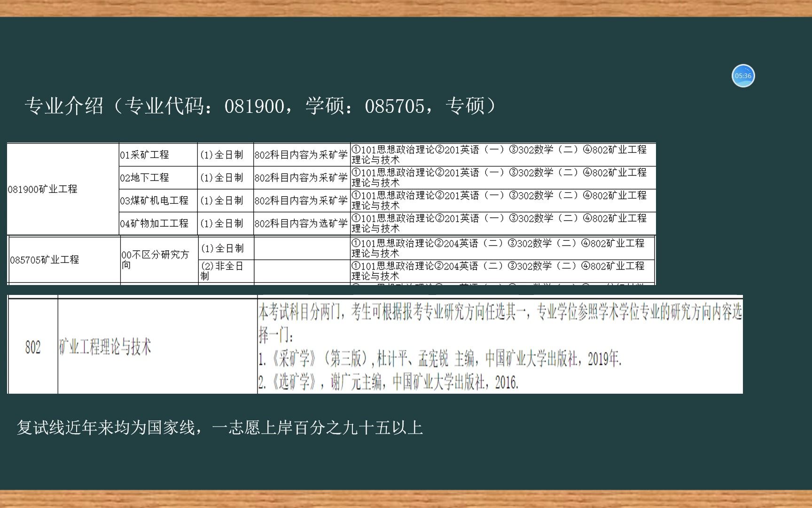Click '(1)全日制' in the 04矿物加工工程 row
This screenshot has width=812, height=508.
coord(226,223)
